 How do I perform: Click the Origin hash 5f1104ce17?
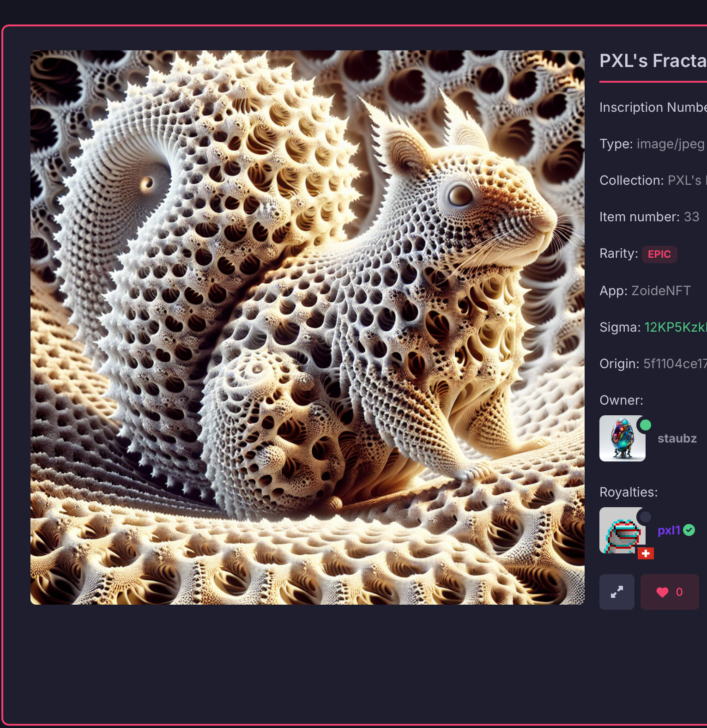point(675,364)
